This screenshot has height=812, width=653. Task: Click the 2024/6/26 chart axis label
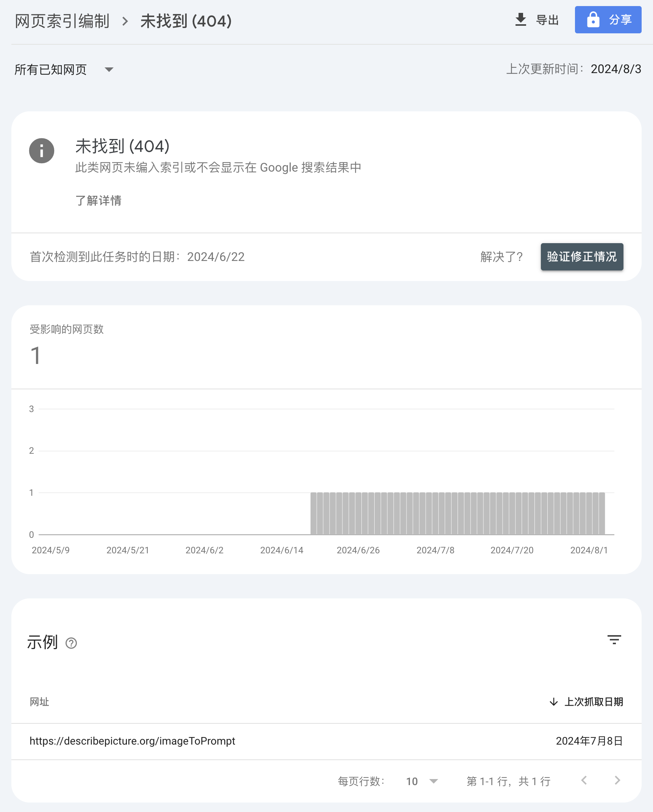358,550
